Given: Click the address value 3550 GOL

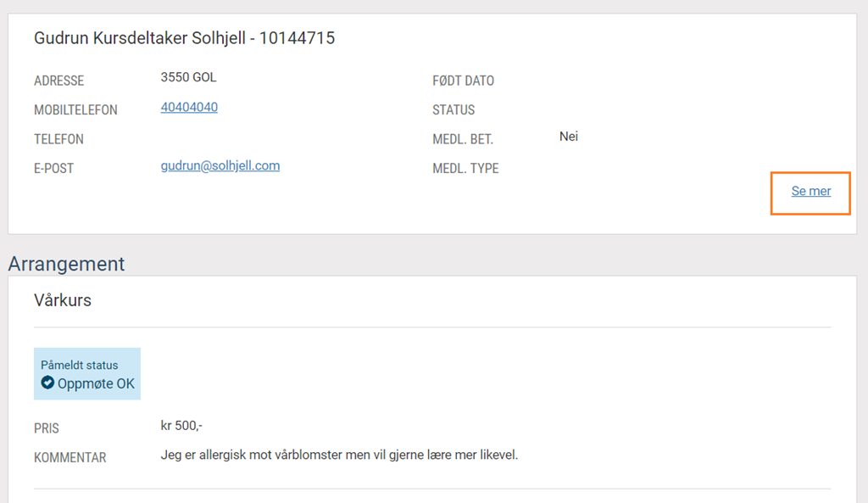Looking at the screenshot, I should 188,78.
